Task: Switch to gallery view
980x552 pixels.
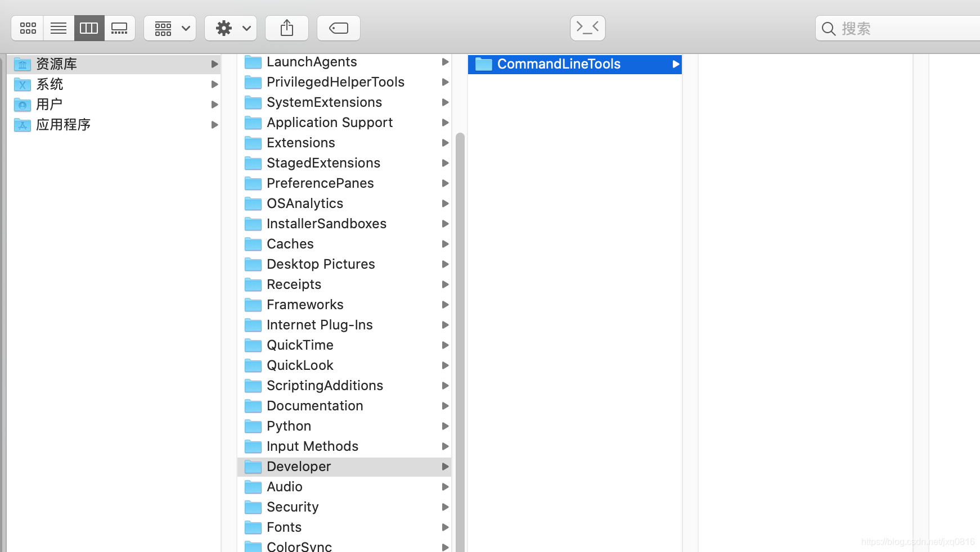Action: tap(120, 28)
